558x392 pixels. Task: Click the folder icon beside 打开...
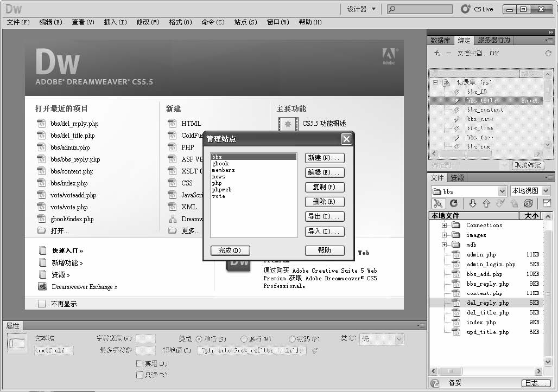tap(41, 230)
